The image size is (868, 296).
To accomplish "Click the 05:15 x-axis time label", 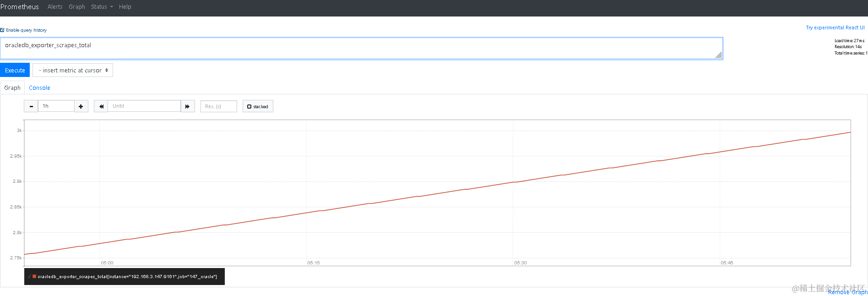I will coord(314,263).
